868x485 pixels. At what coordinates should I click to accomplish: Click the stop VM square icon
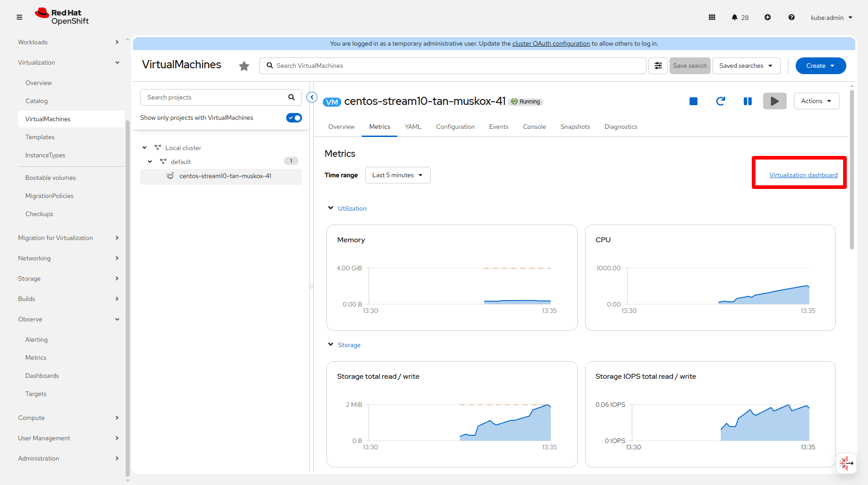pos(693,101)
